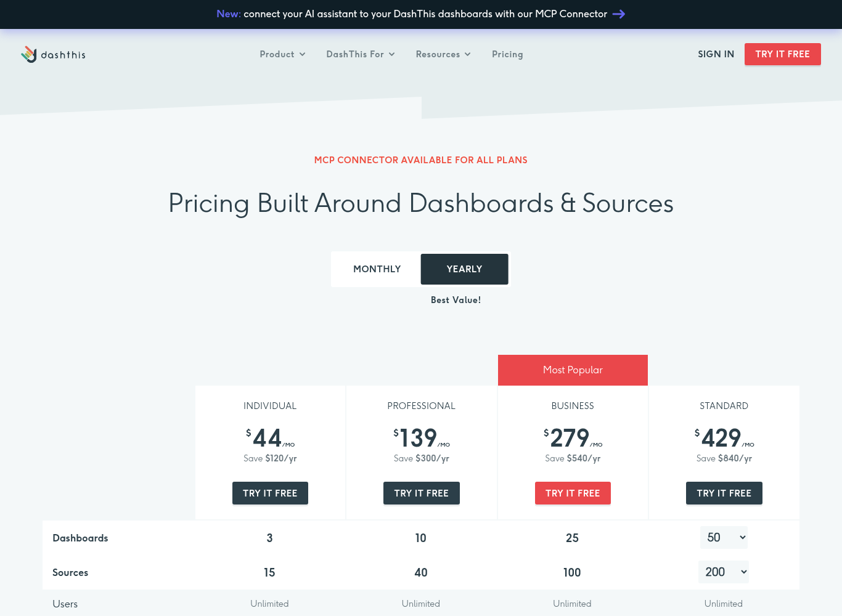
Task: Click the STANDARD plan title
Action: tap(724, 406)
